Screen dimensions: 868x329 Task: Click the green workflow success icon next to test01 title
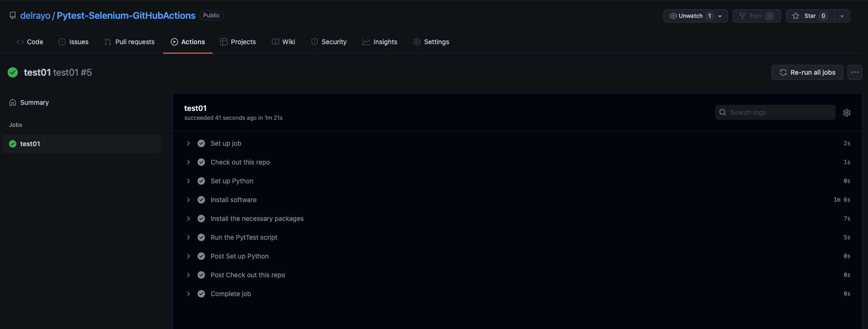13,72
